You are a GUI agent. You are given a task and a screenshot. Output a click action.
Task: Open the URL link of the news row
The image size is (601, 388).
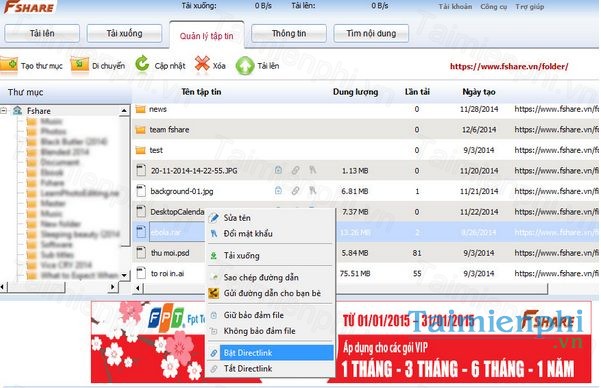[557, 109]
